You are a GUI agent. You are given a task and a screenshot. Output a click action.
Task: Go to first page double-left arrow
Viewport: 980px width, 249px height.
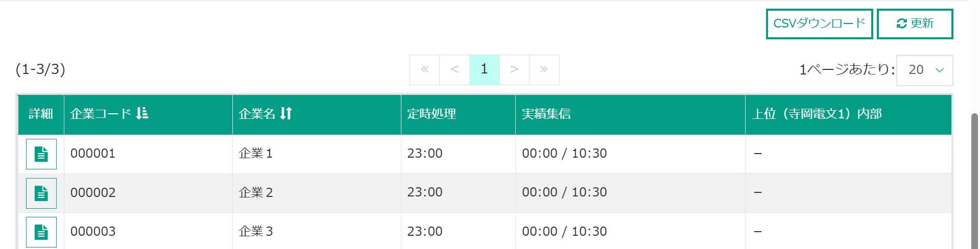coord(424,69)
